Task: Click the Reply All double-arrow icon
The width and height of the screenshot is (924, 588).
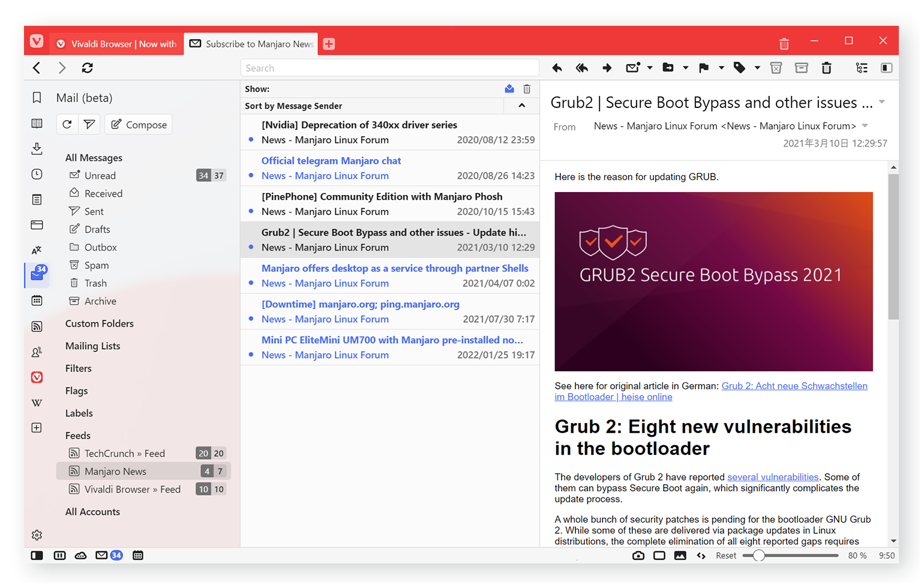Action: tap(581, 68)
